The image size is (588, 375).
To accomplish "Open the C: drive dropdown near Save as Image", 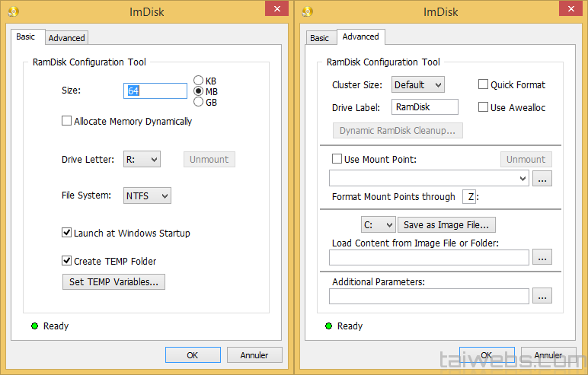I will 379,225.
